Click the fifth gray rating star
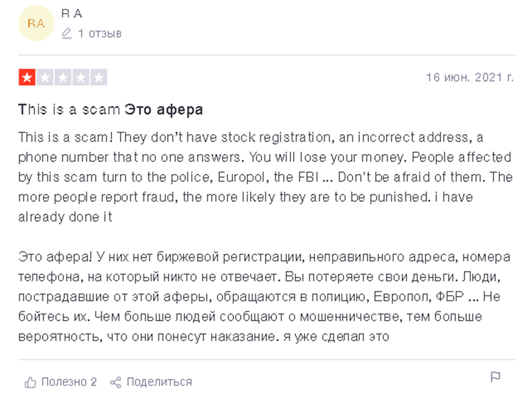 (98, 78)
